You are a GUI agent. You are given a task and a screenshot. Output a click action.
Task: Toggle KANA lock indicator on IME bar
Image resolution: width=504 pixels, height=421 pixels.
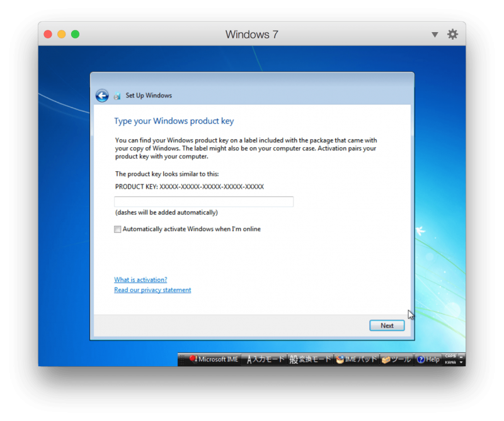pyautogui.click(x=450, y=362)
